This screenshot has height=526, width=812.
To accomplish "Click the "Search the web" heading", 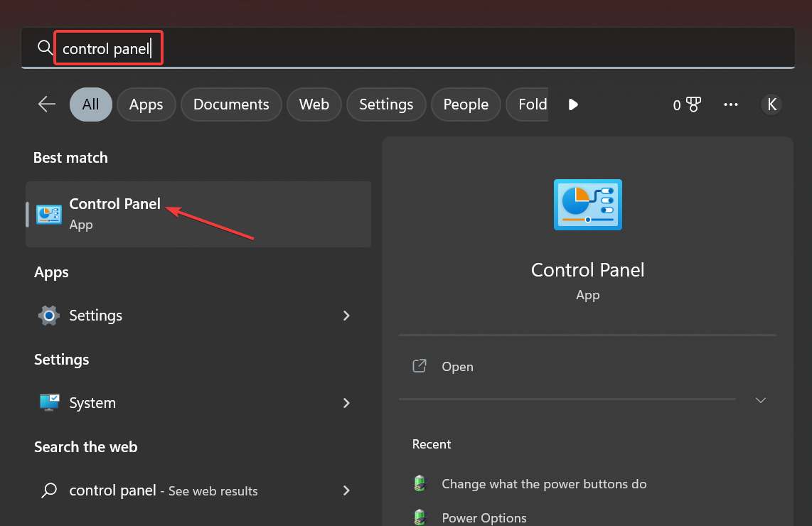I will tap(86, 447).
